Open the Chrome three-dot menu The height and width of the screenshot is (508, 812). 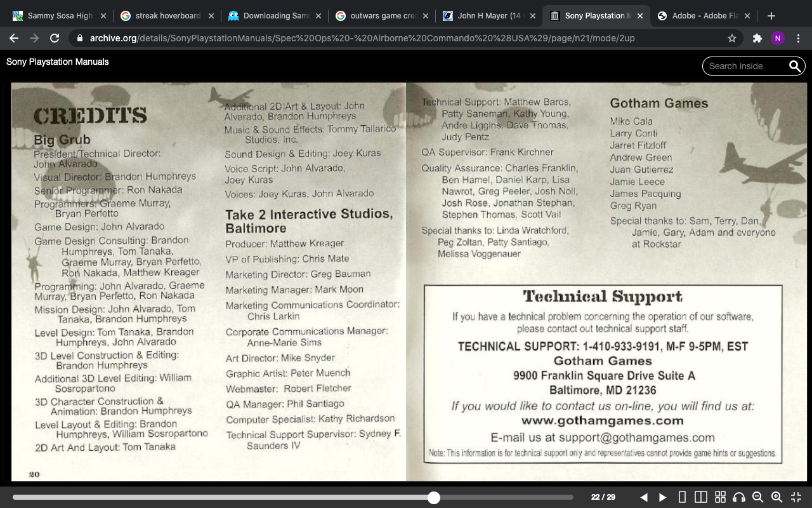point(798,38)
